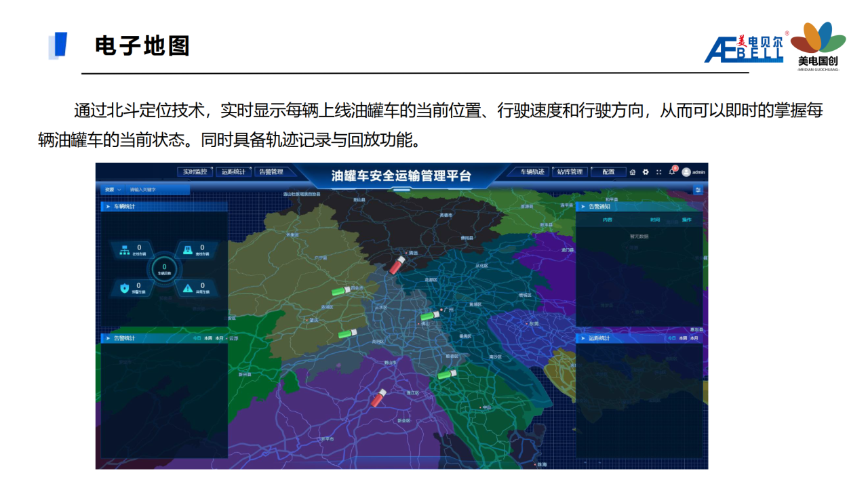The height and width of the screenshot is (488, 868).
Task: Select 今日 in 运距统计 panel
Action: [672, 338]
